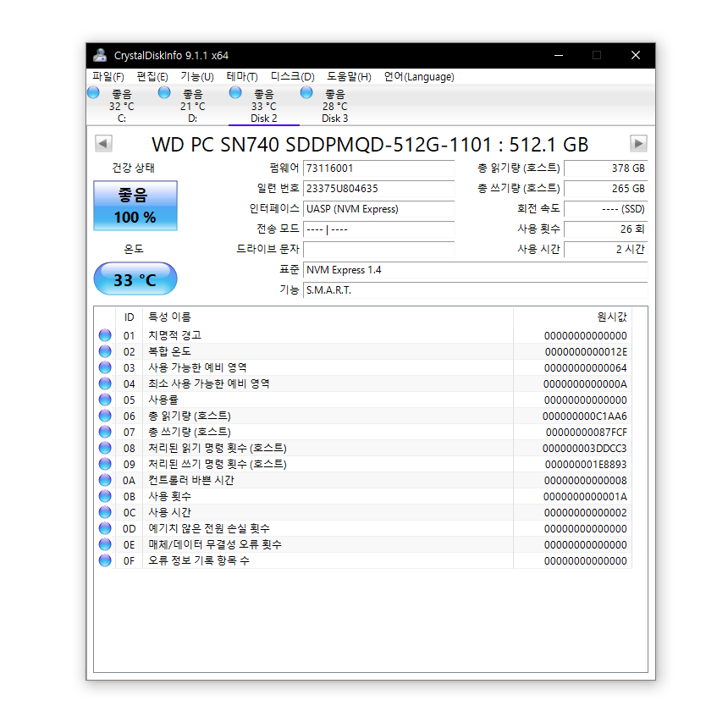Click total host reads value 378 GB
The image size is (728, 728).
[606, 168]
